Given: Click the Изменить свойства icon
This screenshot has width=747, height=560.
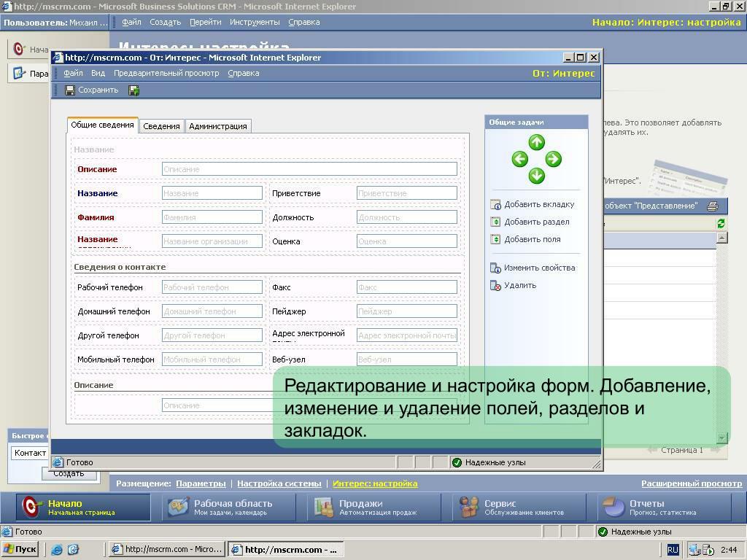Looking at the screenshot, I should click(x=495, y=268).
